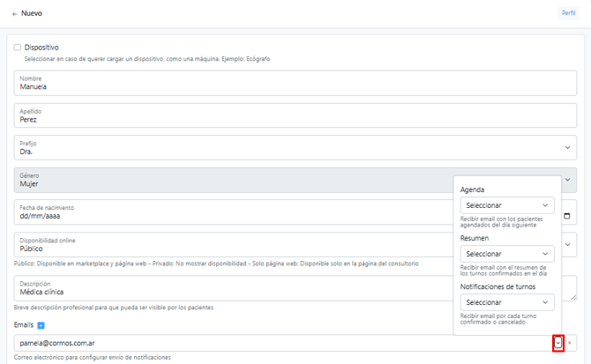Add another email with the plus icon
The image size is (591, 364).
41,325
